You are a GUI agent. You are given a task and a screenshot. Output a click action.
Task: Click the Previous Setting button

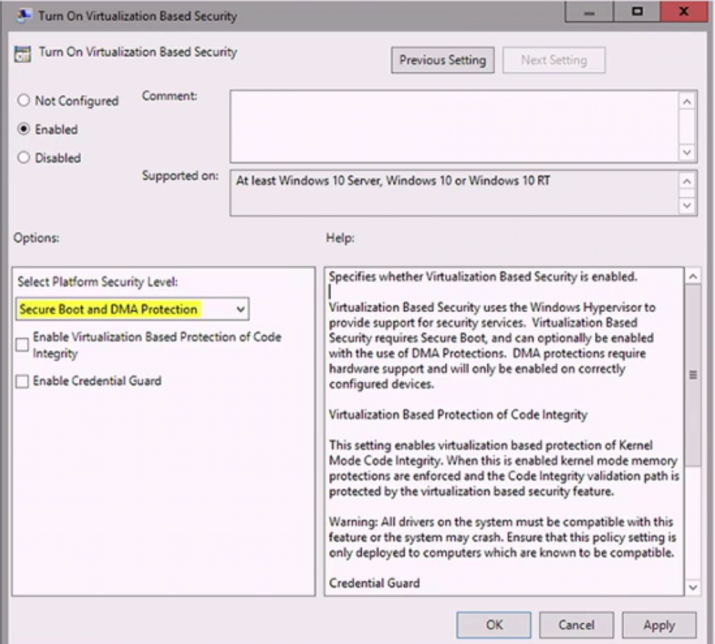[442, 60]
